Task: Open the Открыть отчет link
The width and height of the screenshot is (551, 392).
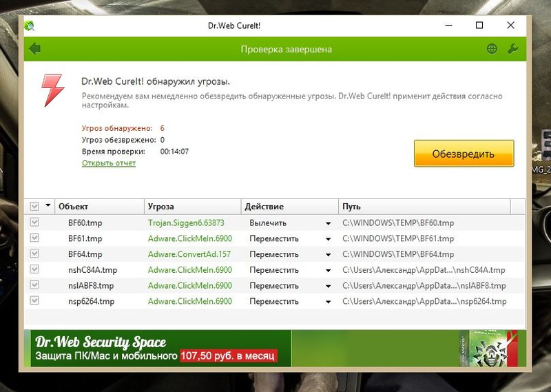Action: (109, 163)
